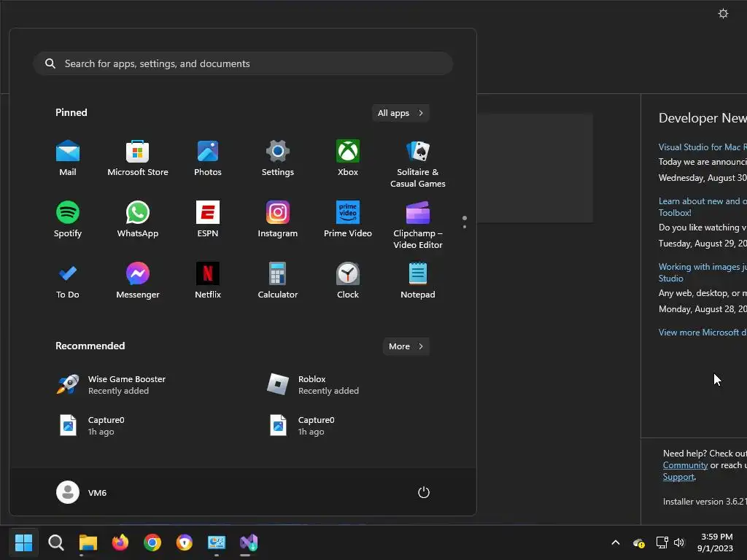This screenshot has width=747, height=560.
Task: Open Solitaire & Casual Games
Action: click(x=418, y=164)
